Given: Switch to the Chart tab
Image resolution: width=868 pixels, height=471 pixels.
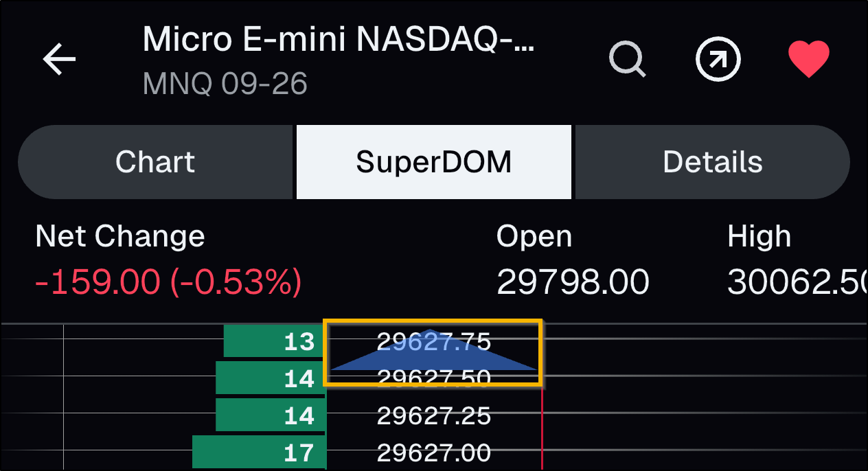Looking at the screenshot, I should (x=155, y=162).
